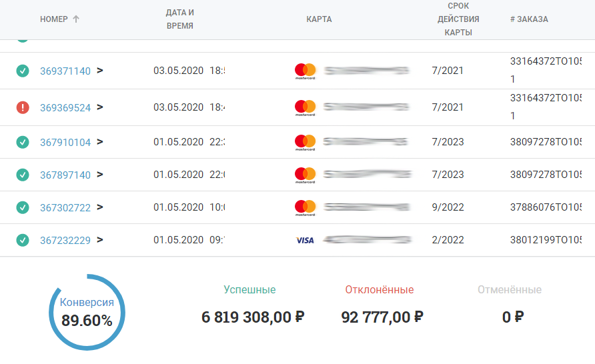Click success status icon for payment 367232229
The height and width of the screenshot is (364, 595).
tap(23, 240)
